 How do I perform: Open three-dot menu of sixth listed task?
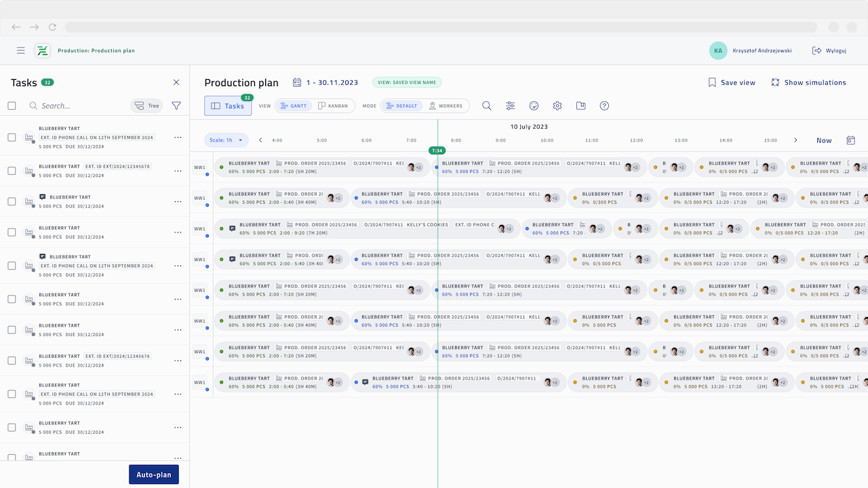[178, 299]
